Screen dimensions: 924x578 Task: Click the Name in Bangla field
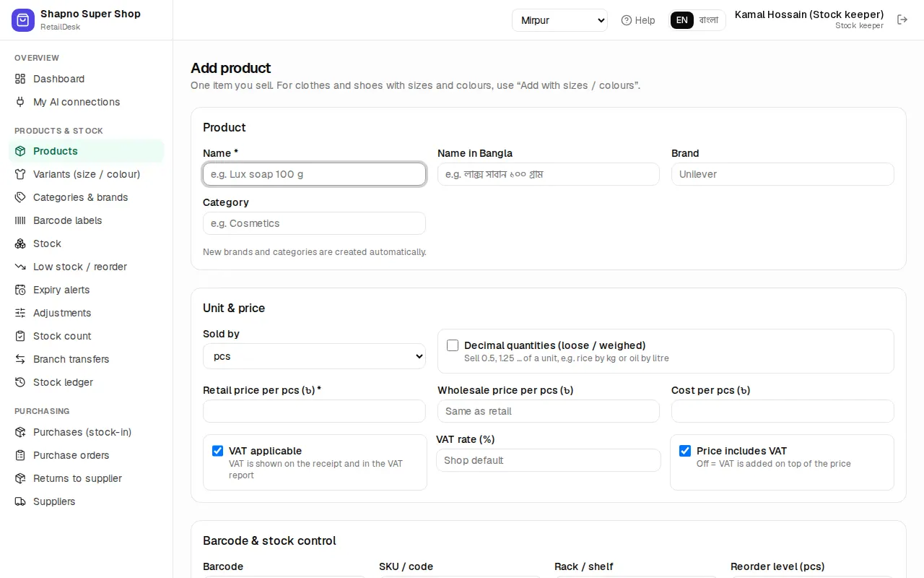549,174
